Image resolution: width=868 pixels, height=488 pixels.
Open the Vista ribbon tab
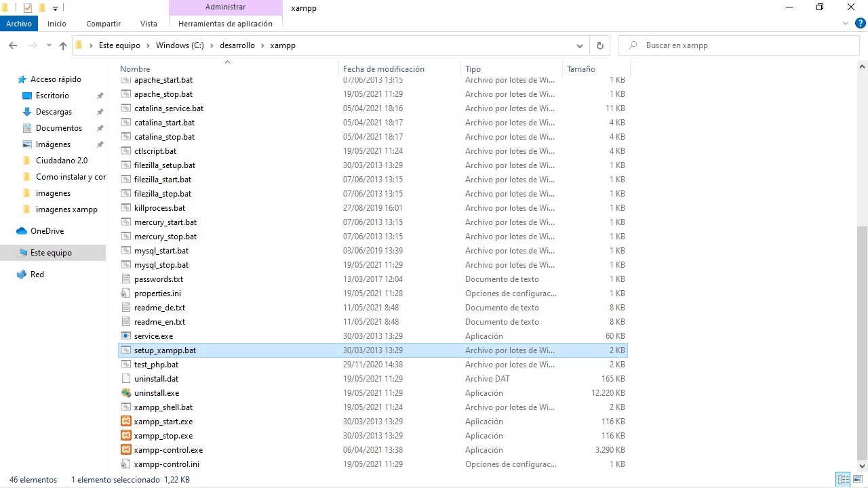point(149,23)
